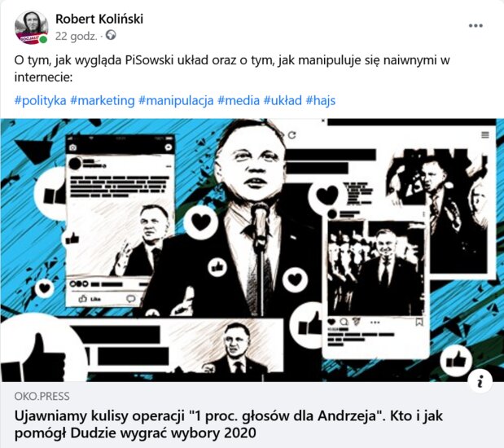
Task: Select the #hajs hashtag
Action: coord(321,100)
